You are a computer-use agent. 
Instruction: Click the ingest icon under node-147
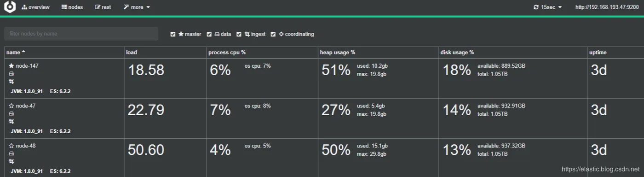click(x=11, y=81)
